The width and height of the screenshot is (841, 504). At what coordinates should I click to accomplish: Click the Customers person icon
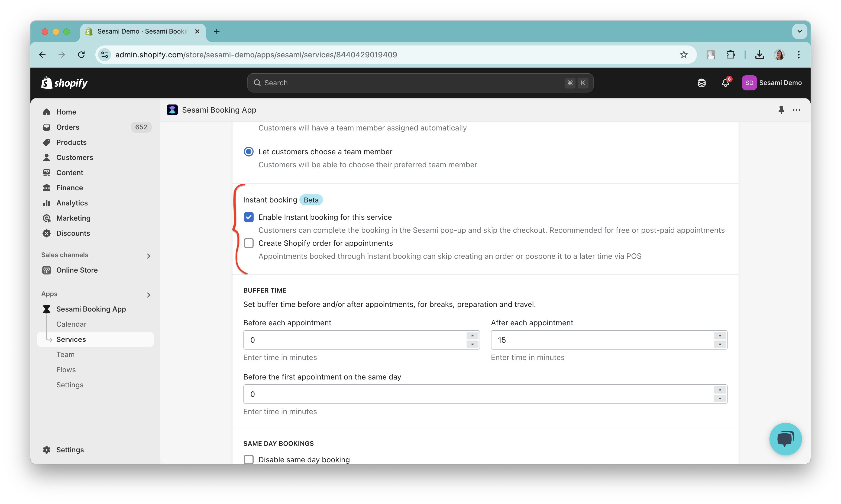click(x=47, y=158)
